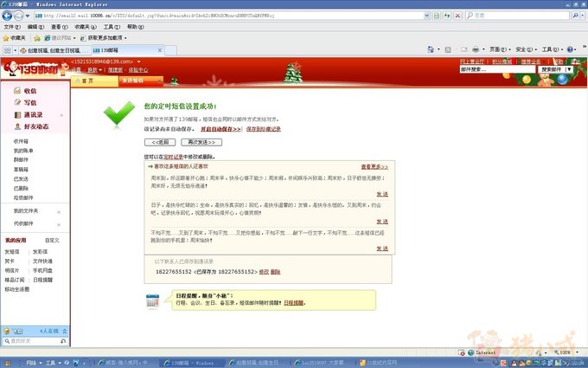The image size is (588, 368).
Task: Open 帮助 menu
Action: pyautogui.click(x=136, y=27)
